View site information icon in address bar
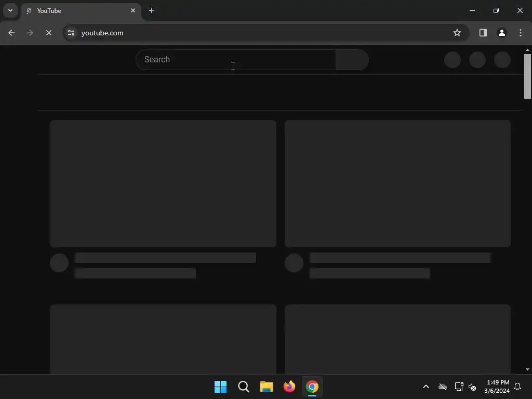The height and width of the screenshot is (399, 532). pyautogui.click(x=71, y=33)
